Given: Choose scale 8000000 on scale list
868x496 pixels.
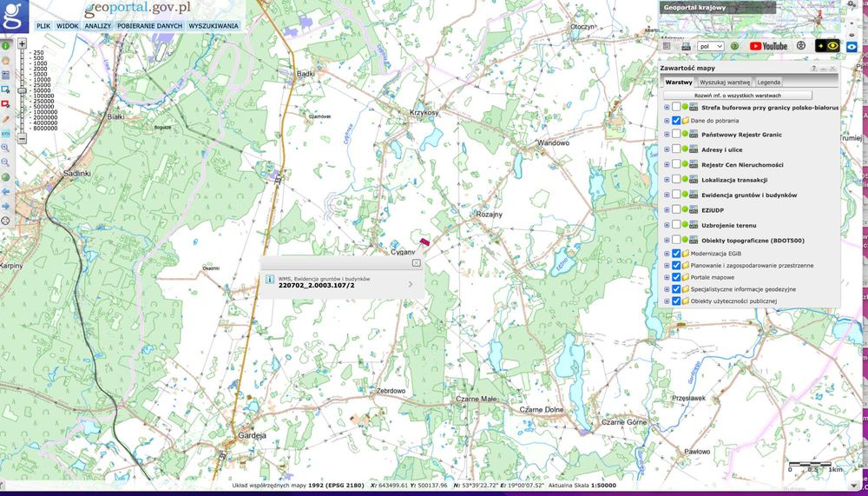Looking at the screenshot, I should coord(45,129).
